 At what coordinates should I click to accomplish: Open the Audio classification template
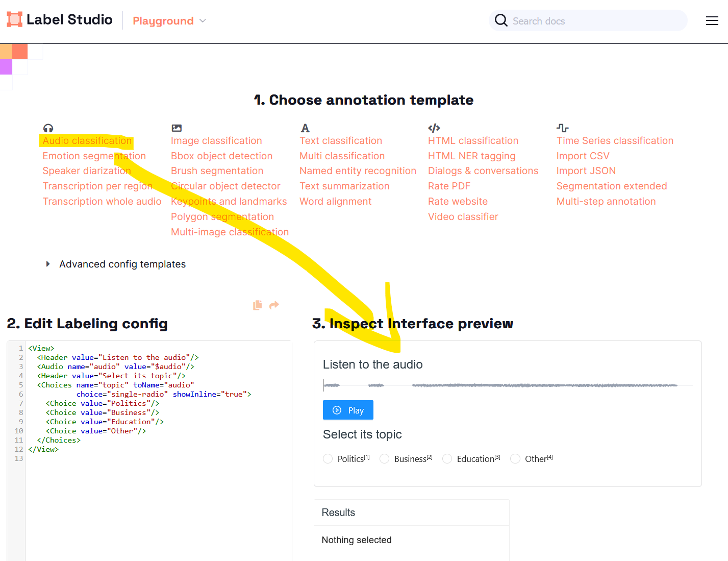pyautogui.click(x=87, y=140)
